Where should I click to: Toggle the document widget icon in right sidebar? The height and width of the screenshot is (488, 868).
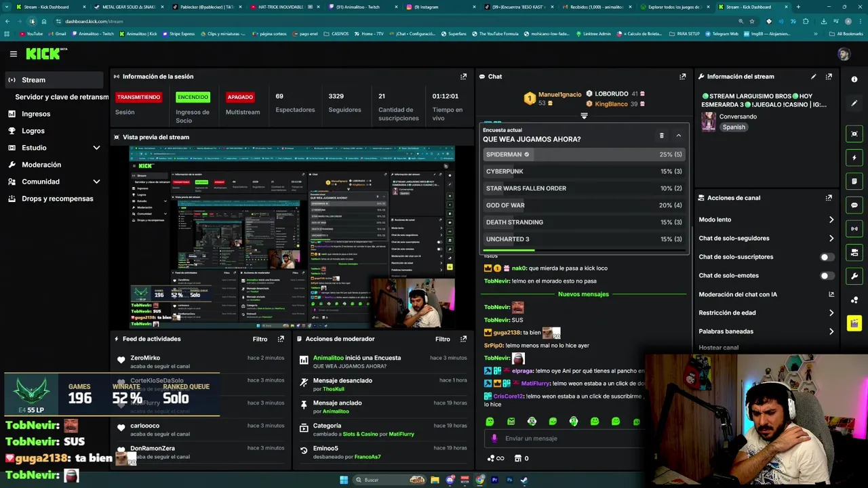(x=854, y=182)
